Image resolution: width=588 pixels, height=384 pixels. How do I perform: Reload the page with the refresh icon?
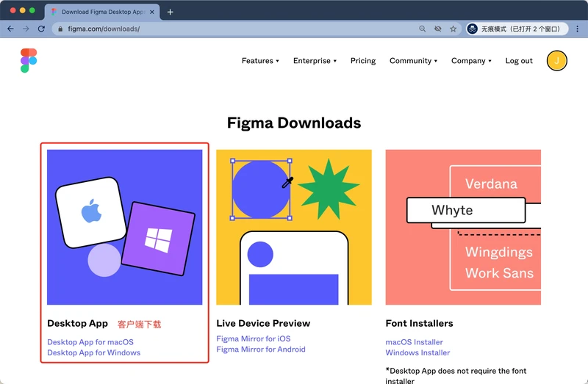click(x=41, y=29)
